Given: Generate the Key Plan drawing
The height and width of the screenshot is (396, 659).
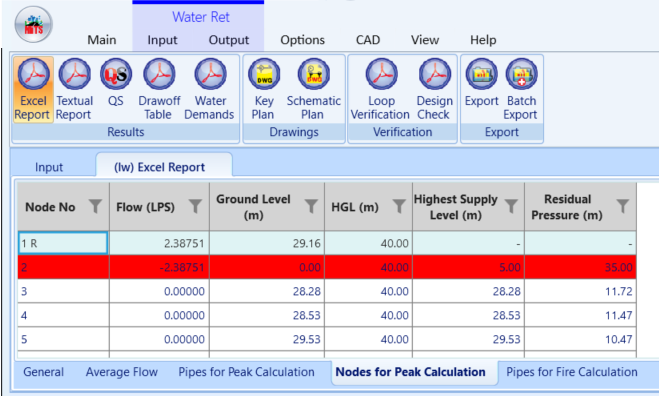Looking at the screenshot, I should 264,90.
